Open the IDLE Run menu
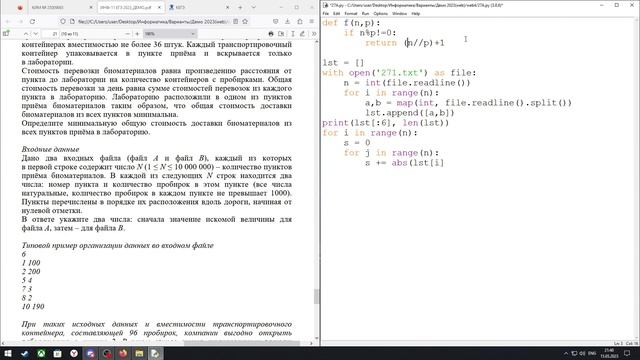The height and width of the screenshot is (360, 640). click(x=365, y=13)
